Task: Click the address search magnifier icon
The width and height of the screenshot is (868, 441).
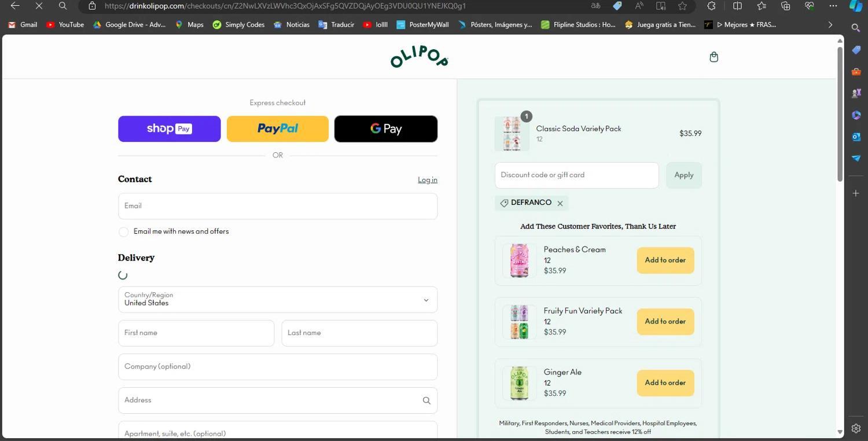Action: [x=426, y=400]
